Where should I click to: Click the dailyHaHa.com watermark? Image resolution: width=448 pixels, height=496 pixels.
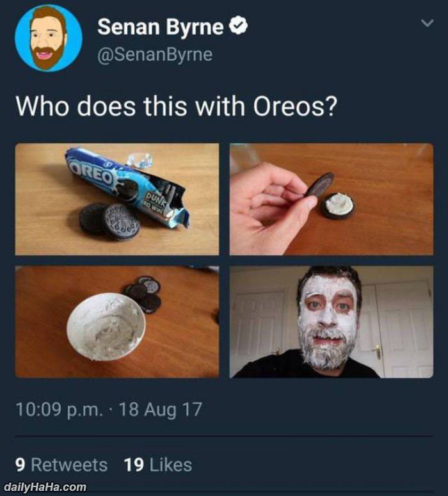[x=45, y=488]
